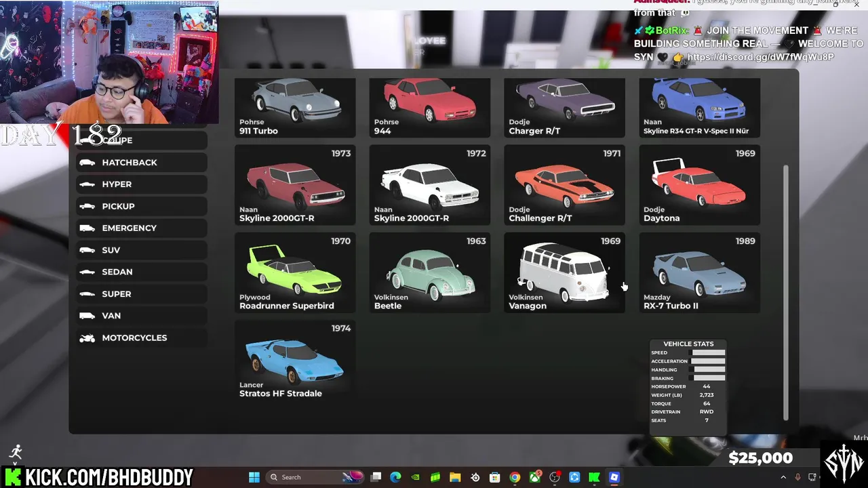Open the Xbox app on the taskbar
Screen dimensions: 868x488
tap(535, 477)
